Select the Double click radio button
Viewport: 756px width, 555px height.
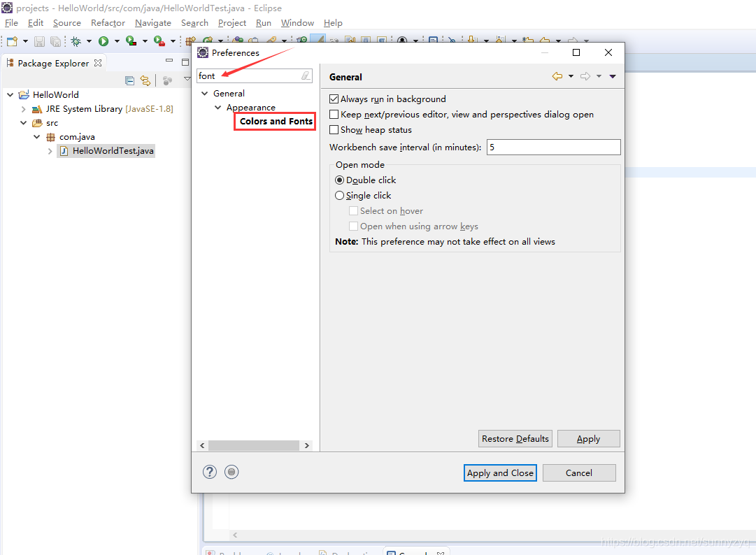(339, 180)
